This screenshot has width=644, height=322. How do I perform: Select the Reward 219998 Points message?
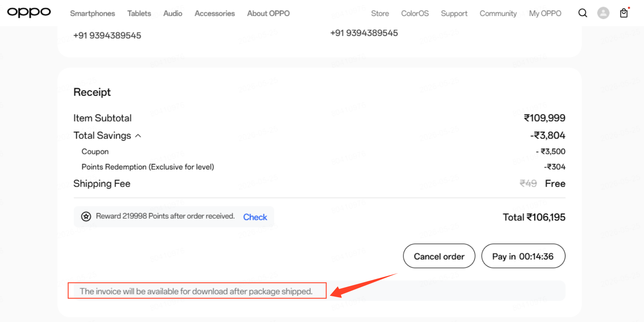tap(165, 216)
